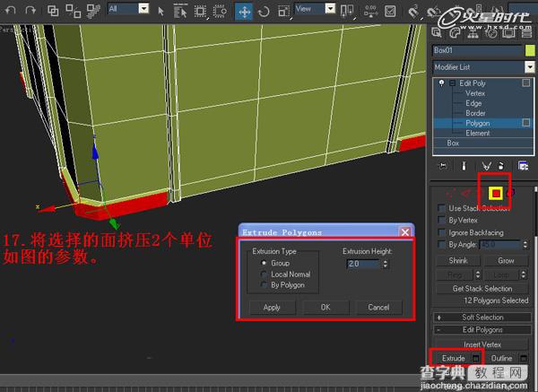The width and height of the screenshot is (538, 392).
Task: Select Polygon in the modifier stack
Action: [478, 123]
